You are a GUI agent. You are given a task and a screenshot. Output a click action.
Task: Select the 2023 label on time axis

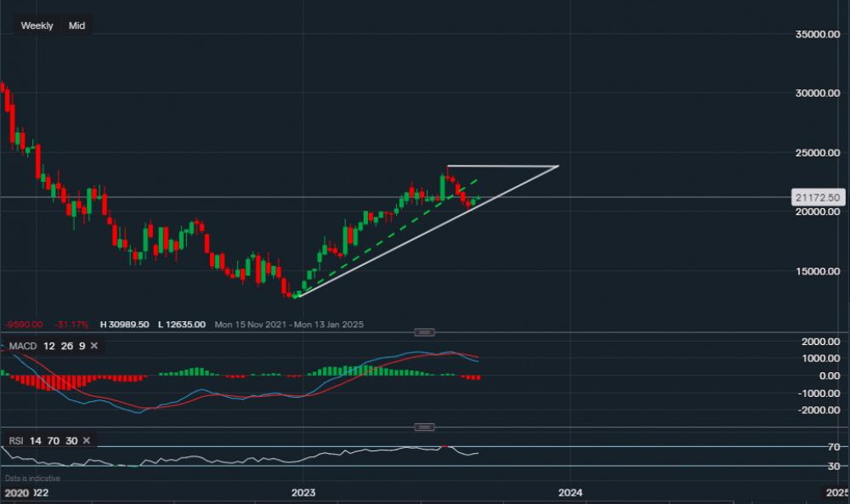tap(303, 492)
